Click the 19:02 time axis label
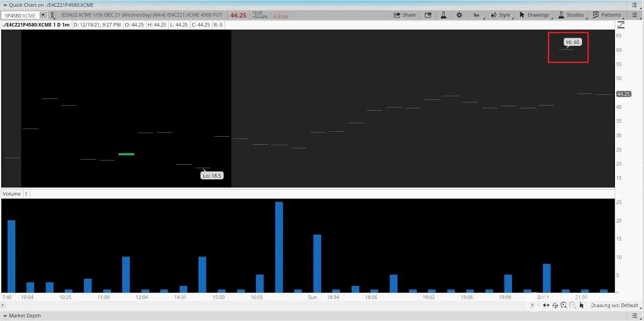The width and height of the screenshot is (644, 321). coord(429,297)
